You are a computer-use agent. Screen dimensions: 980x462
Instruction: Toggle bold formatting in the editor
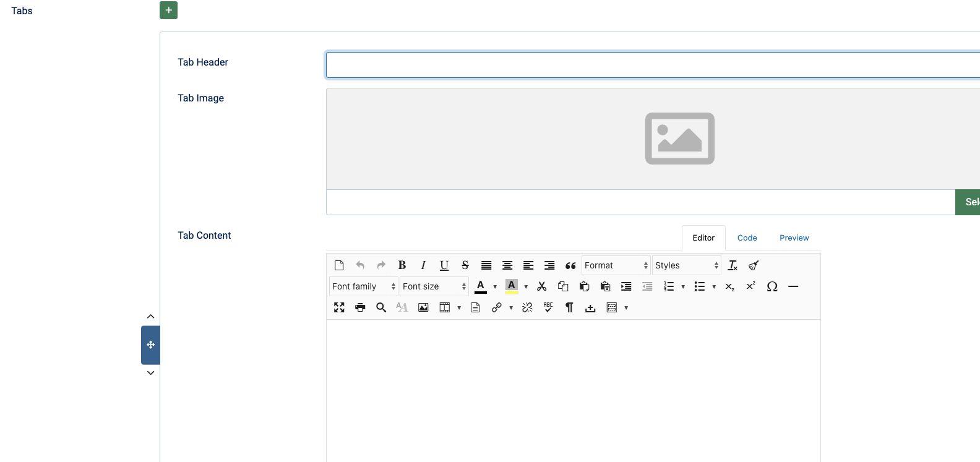coord(402,265)
